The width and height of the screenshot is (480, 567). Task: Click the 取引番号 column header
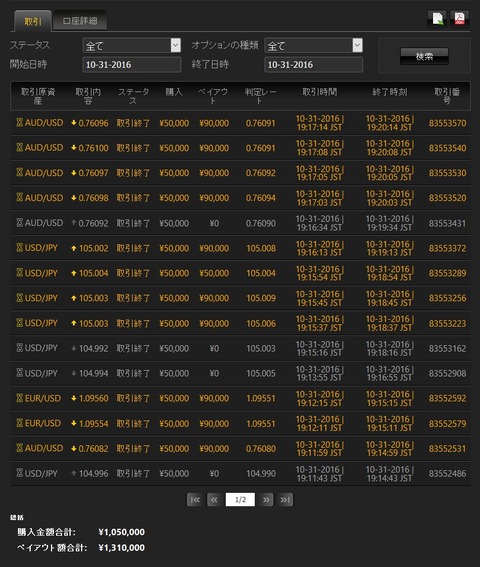[x=447, y=96]
